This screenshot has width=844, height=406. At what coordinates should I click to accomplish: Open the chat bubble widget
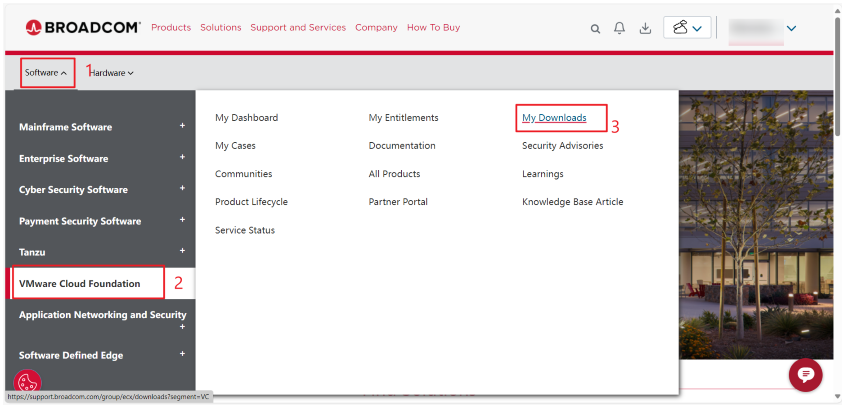(x=805, y=373)
